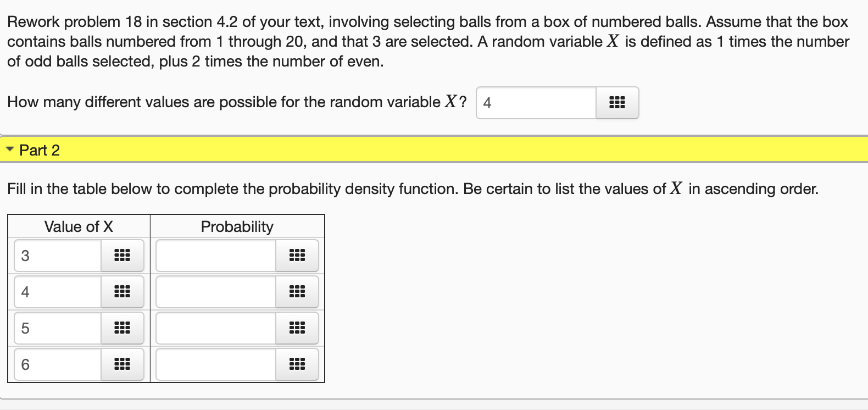Open the keypad for the values-count answer
868x410 pixels.
pos(617,103)
